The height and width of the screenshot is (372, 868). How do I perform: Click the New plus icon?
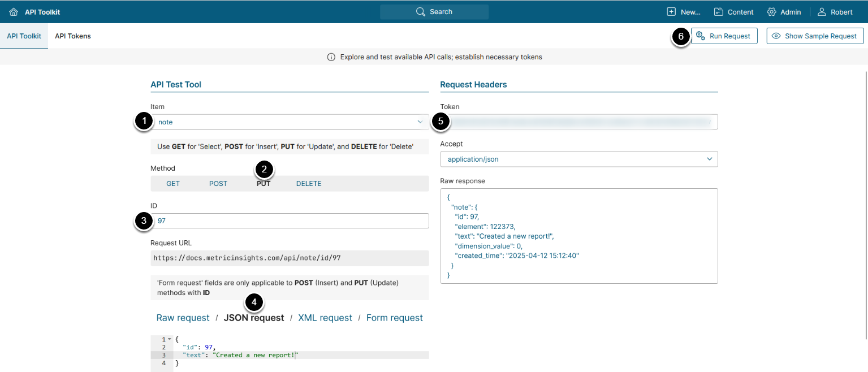(x=671, y=12)
